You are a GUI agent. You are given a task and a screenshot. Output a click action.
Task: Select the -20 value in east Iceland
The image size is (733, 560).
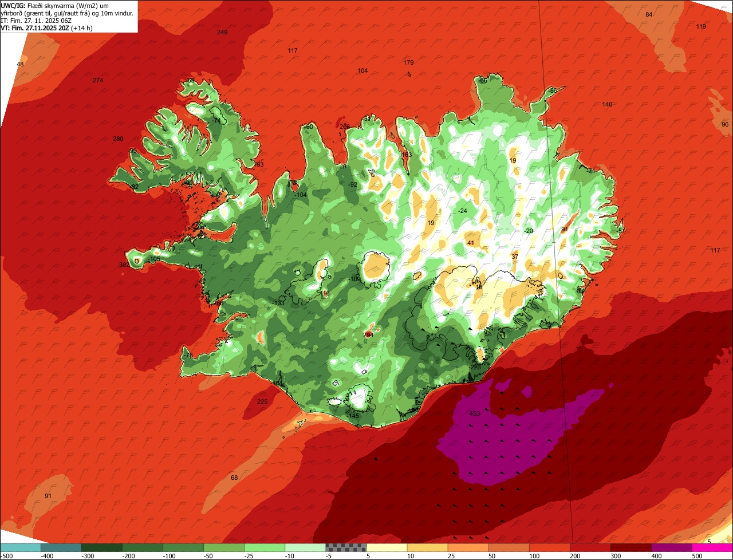click(x=529, y=231)
